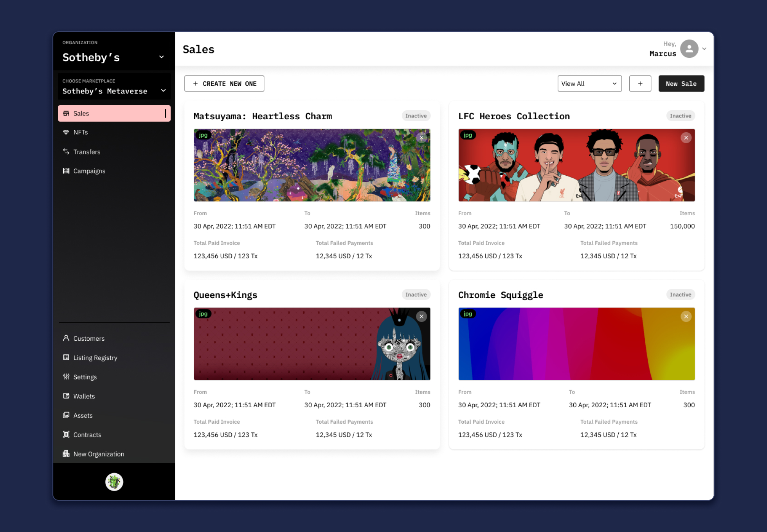Click the jpg badge on Queens+Kings image
Screen dimensions: 767x532
203,314
